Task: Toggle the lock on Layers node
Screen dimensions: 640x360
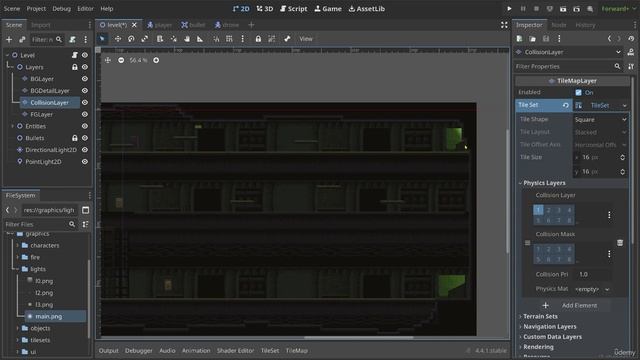Action: pyautogui.click(x=75, y=67)
